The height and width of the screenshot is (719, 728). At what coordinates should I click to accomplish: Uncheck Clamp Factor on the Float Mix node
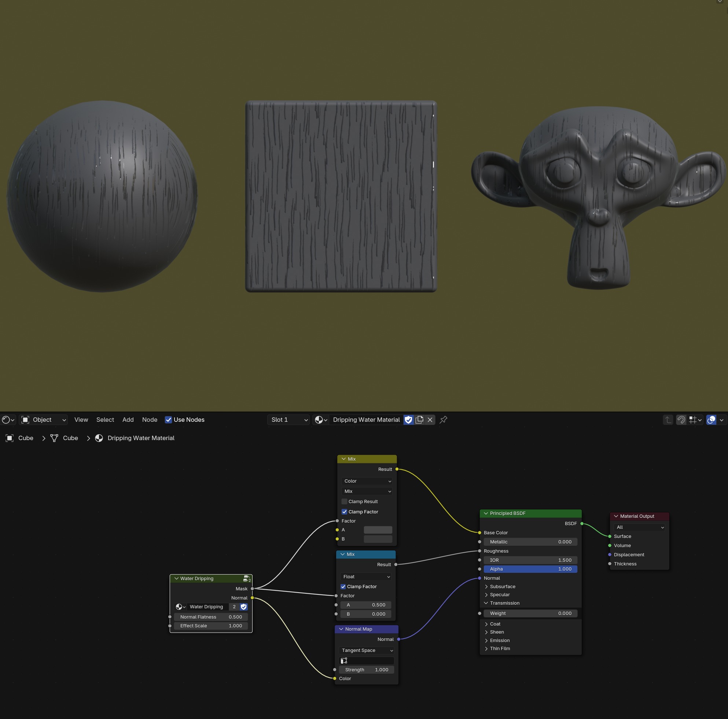(343, 586)
